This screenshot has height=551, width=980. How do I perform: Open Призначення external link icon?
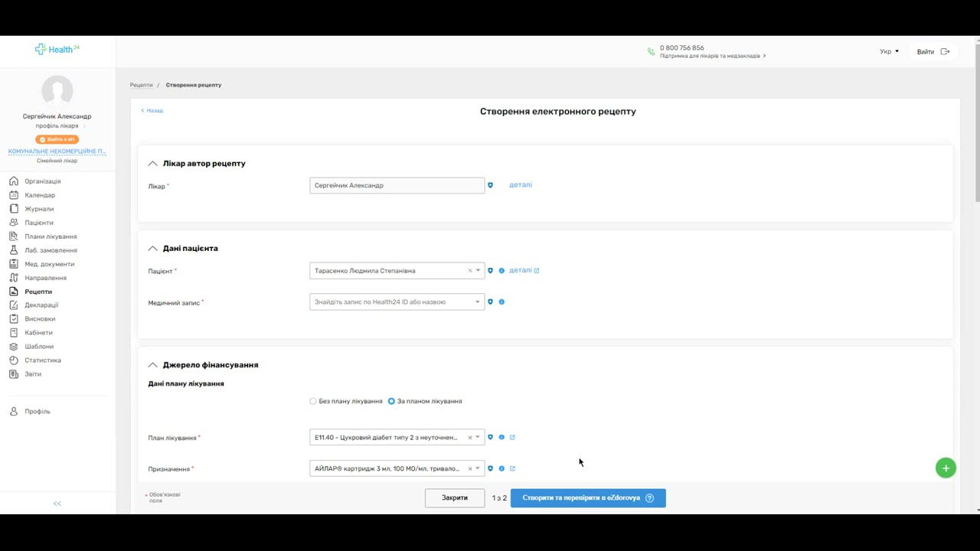pyautogui.click(x=512, y=468)
